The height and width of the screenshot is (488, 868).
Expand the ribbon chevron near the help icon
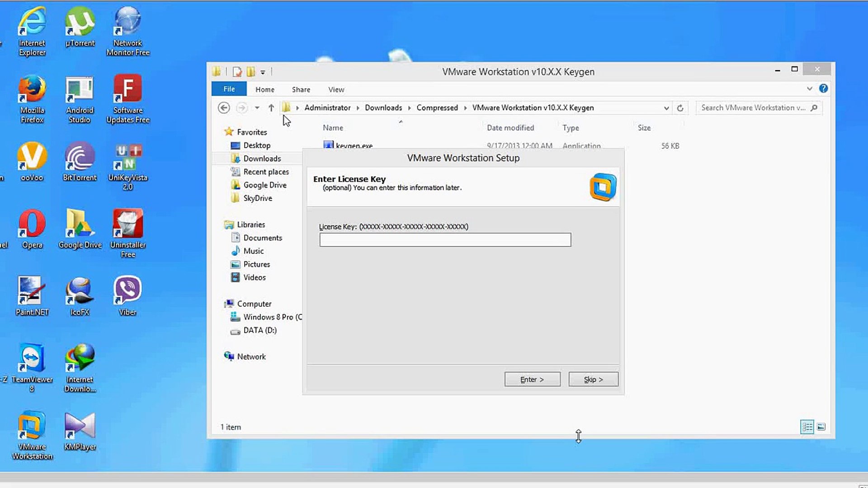[810, 89]
